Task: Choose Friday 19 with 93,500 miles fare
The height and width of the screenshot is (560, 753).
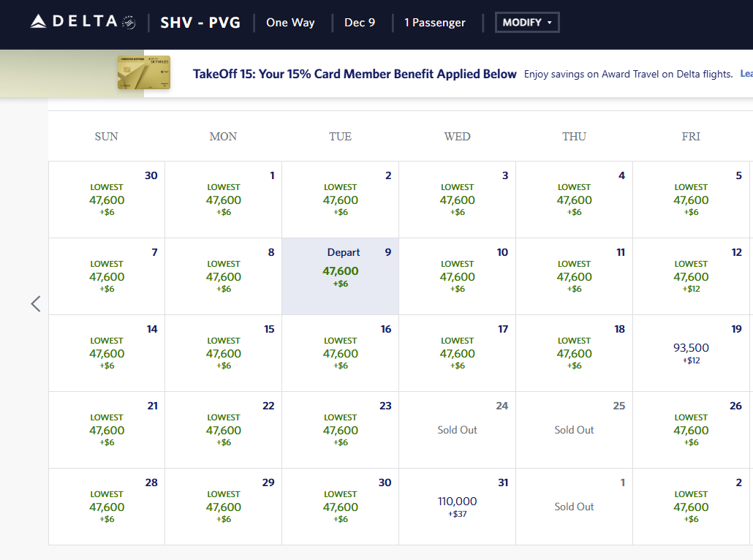Action: [691, 353]
